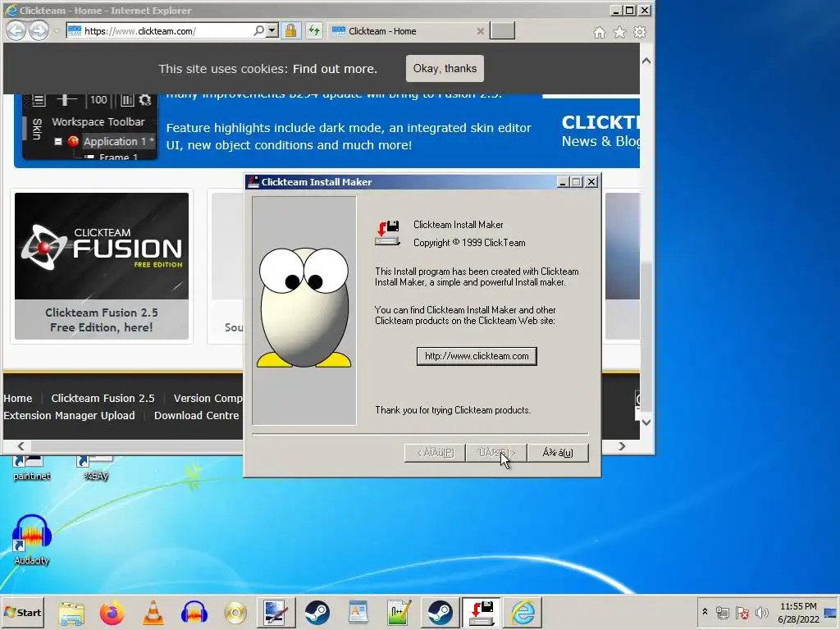Click the Internet Explorer home icon
The width and height of the screenshot is (840, 630).
[x=600, y=33]
